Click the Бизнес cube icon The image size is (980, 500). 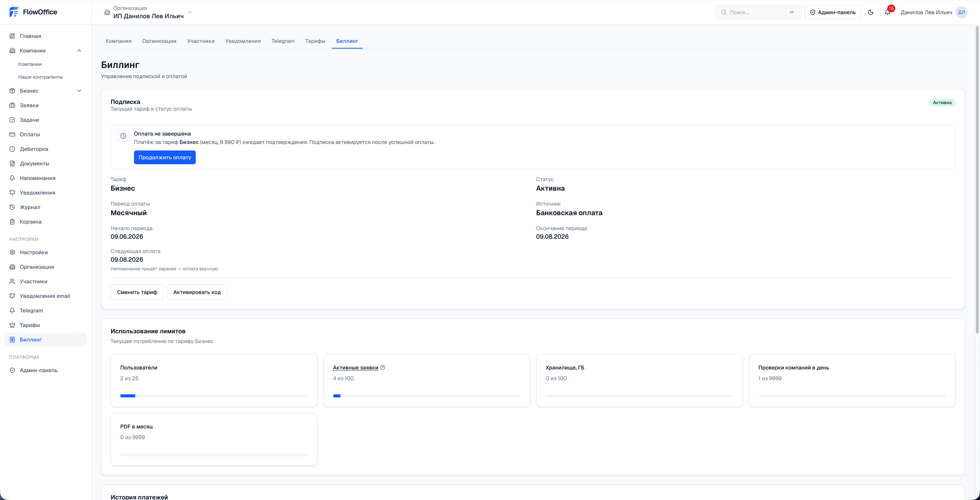(12, 91)
